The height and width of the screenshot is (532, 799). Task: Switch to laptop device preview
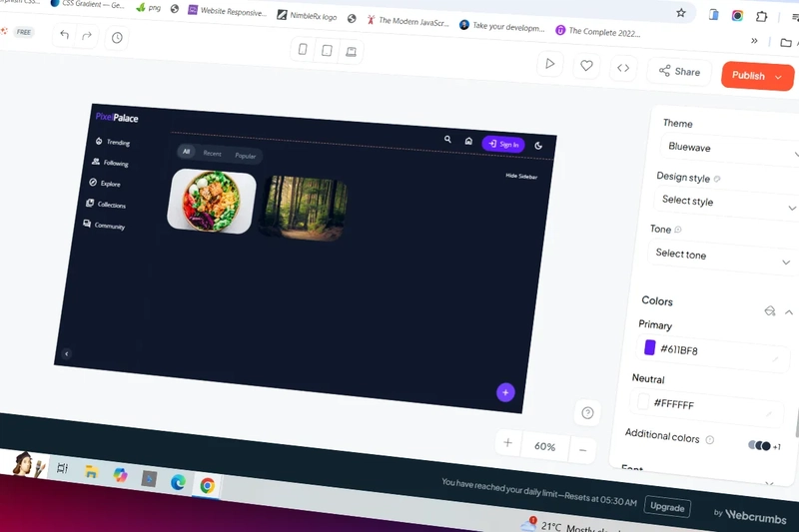(x=352, y=52)
